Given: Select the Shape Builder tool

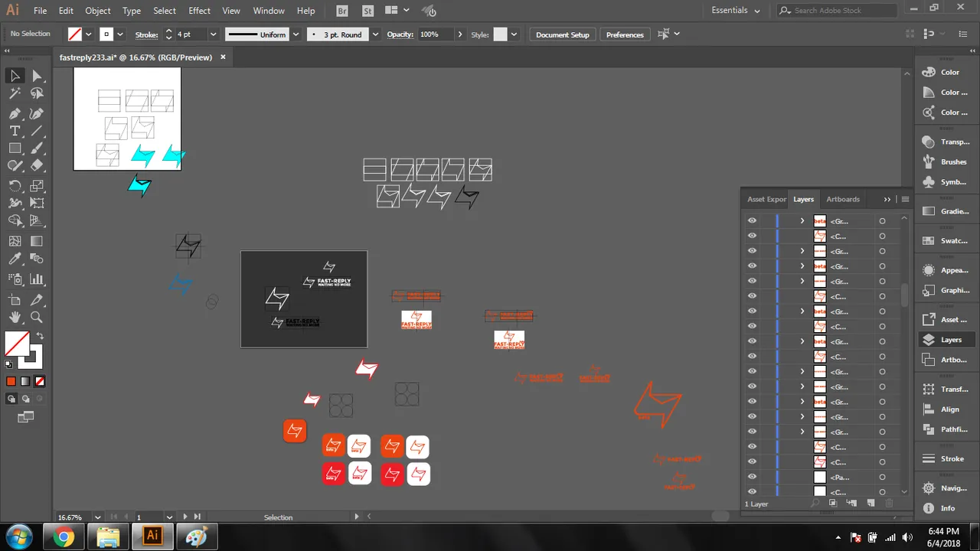Looking at the screenshot, I should [x=15, y=222].
